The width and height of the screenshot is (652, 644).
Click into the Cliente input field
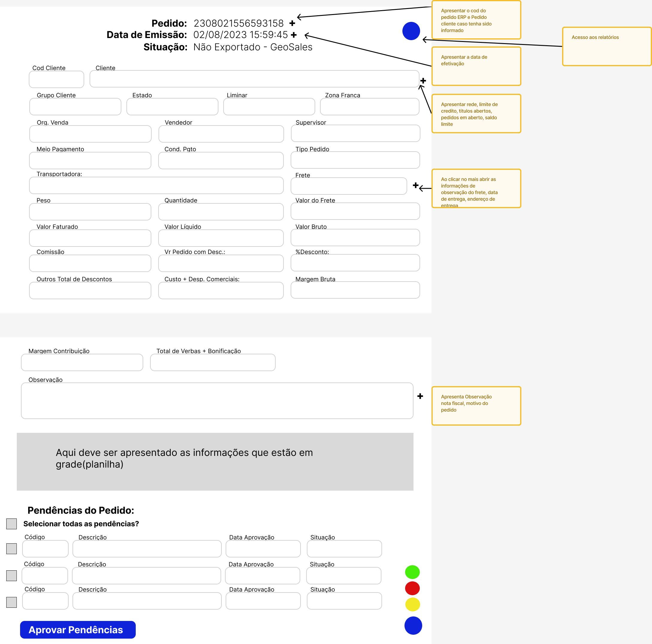click(254, 79)
